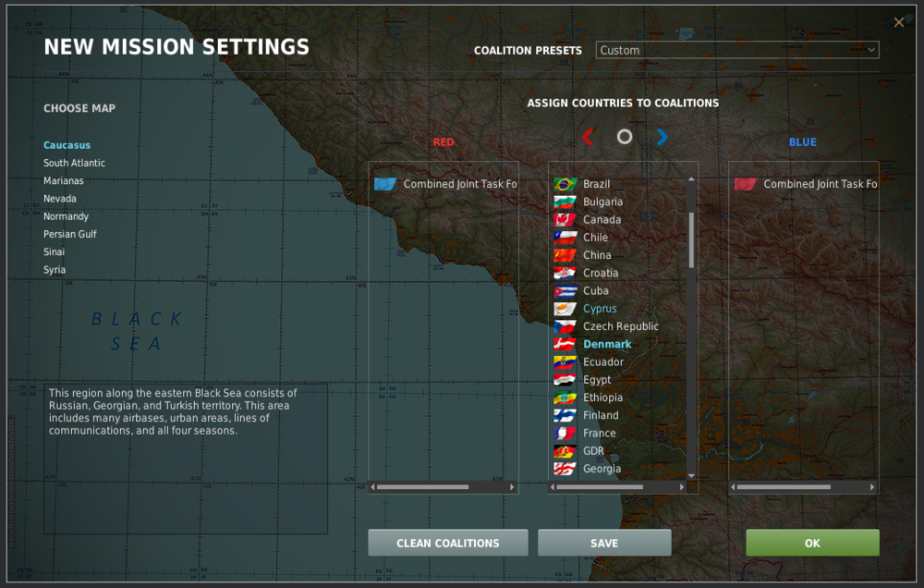The width and height of the screenshot is (924, 588).
Task: Click the Egypt flag icon
Action: [565, 380]
